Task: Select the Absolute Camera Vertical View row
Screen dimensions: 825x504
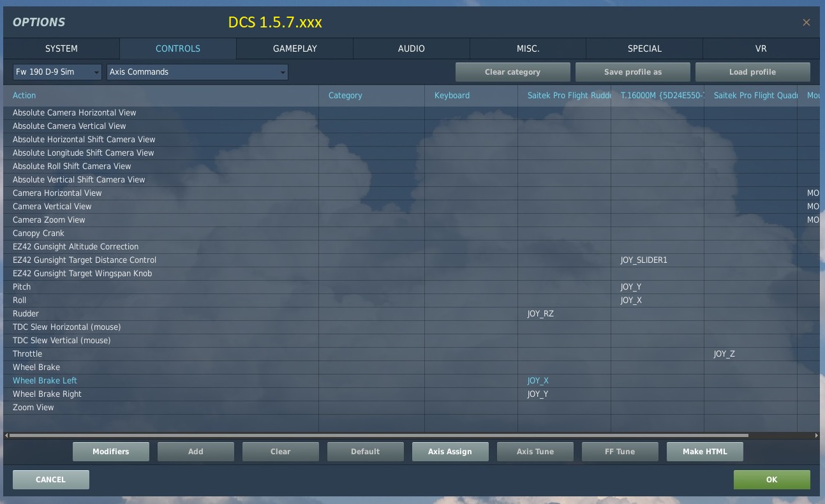Action: tap(411, 126)
